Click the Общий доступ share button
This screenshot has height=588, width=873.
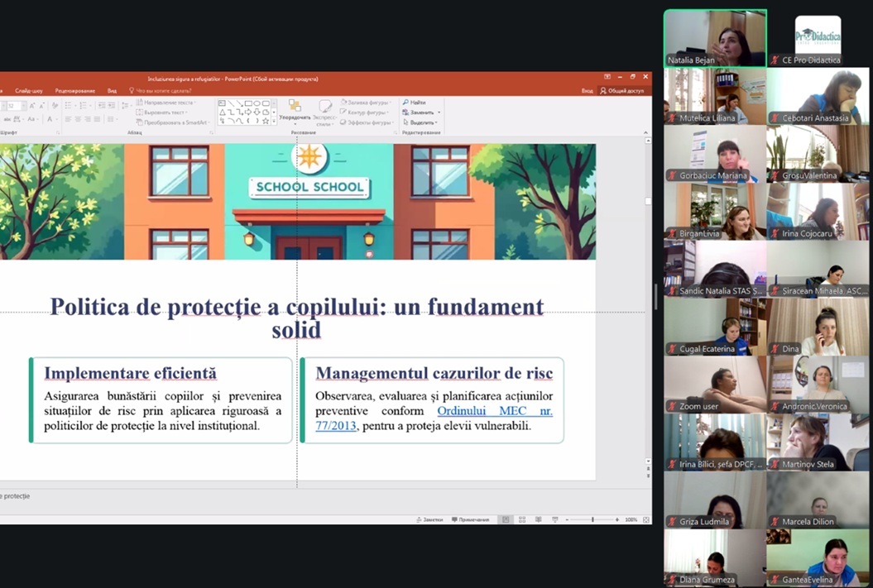(622, 90)
